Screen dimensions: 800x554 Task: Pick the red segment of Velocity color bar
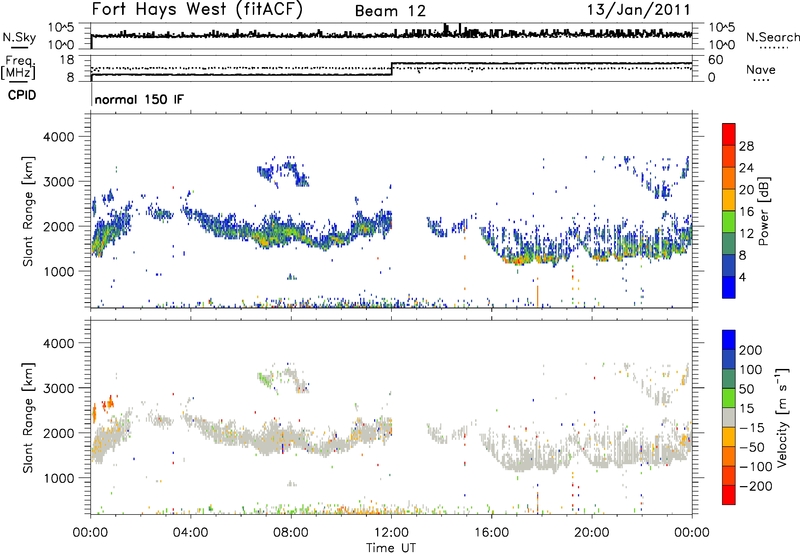[x=729, y=495]
